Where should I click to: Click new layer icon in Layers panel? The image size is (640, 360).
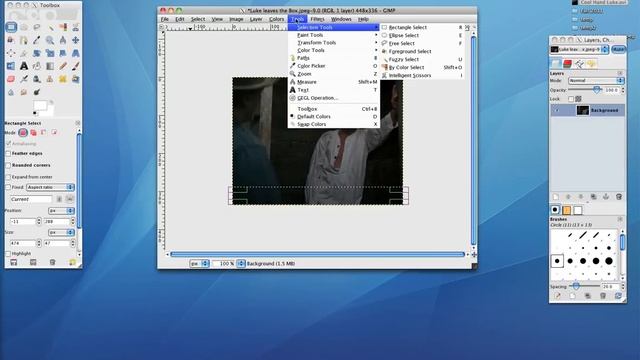pyautogui.click(x=556, y=197)
